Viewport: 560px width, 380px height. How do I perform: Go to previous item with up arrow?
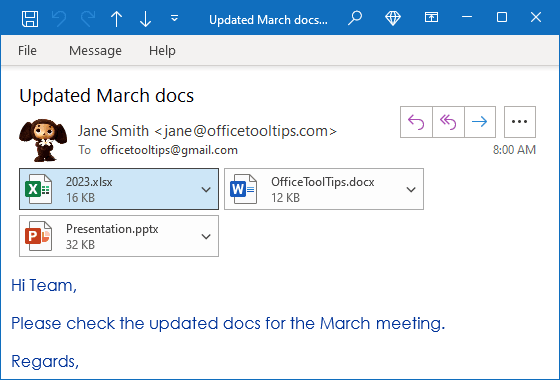(116, 19)
